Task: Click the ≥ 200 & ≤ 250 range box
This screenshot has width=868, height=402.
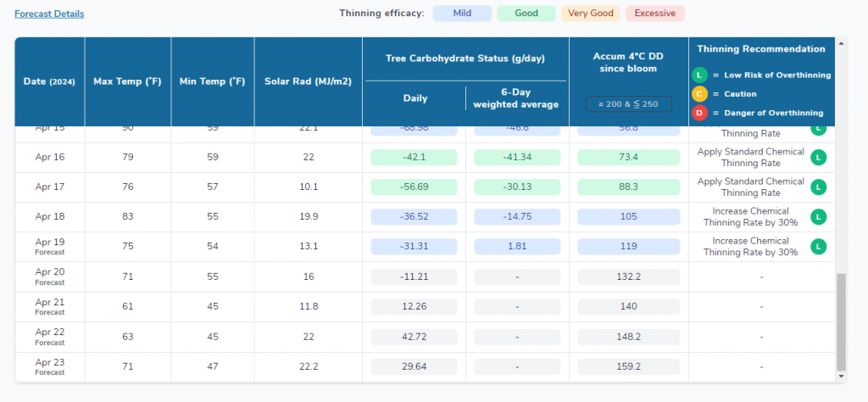Action: point(628,103)
